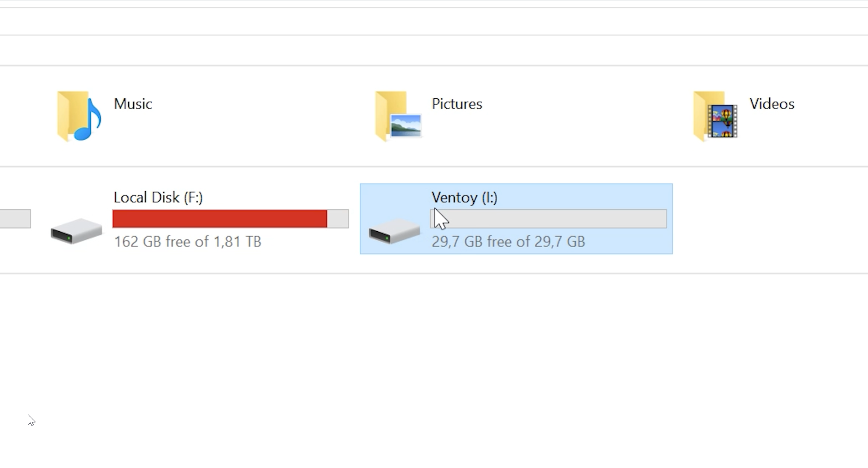Click the Music folder label
This screenshot has height=468, width=868.
(133, 104)
